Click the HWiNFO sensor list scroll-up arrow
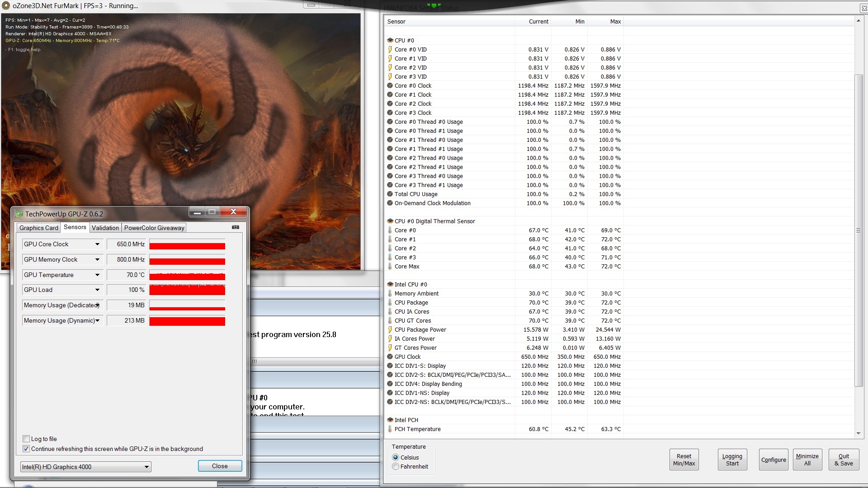This screenshot has height=488, width=868. [x=858, y=21]
